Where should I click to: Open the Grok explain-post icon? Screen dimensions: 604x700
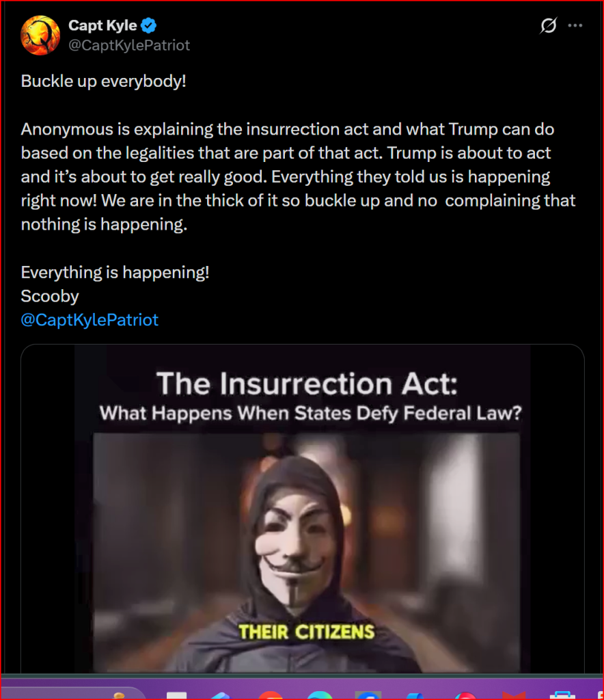pyautogui.click(x=548, y=25)
